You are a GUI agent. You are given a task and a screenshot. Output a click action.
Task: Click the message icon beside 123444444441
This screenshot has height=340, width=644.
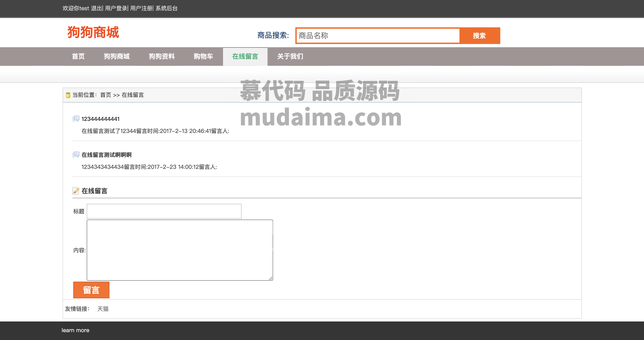76,119
